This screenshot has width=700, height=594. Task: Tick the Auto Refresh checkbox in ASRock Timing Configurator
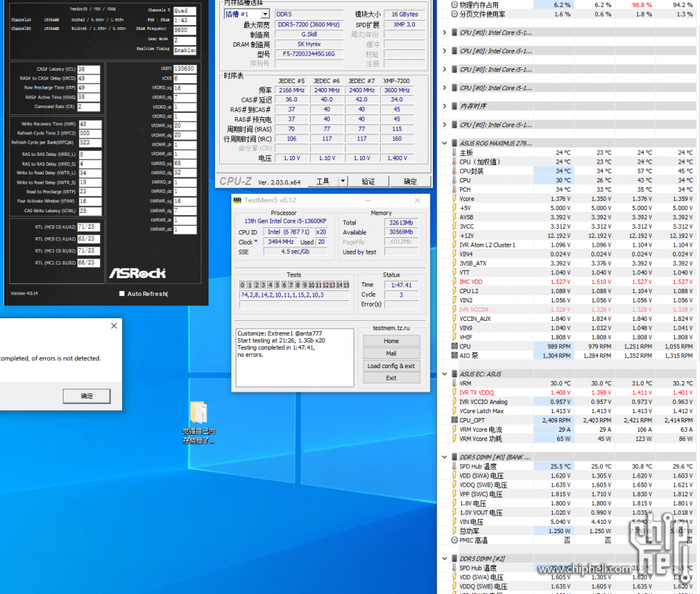[x=122, y=294]
